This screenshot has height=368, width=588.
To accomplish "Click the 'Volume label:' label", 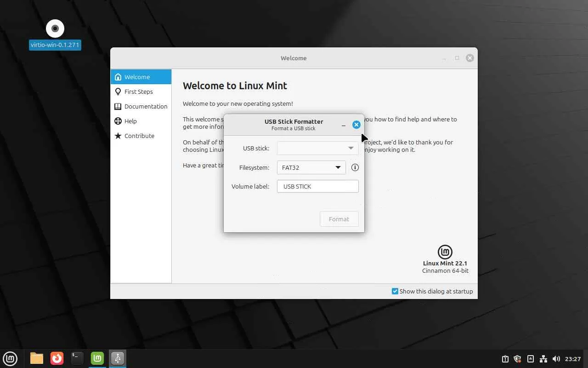I will pyautogui.click(x=250, y=186).
